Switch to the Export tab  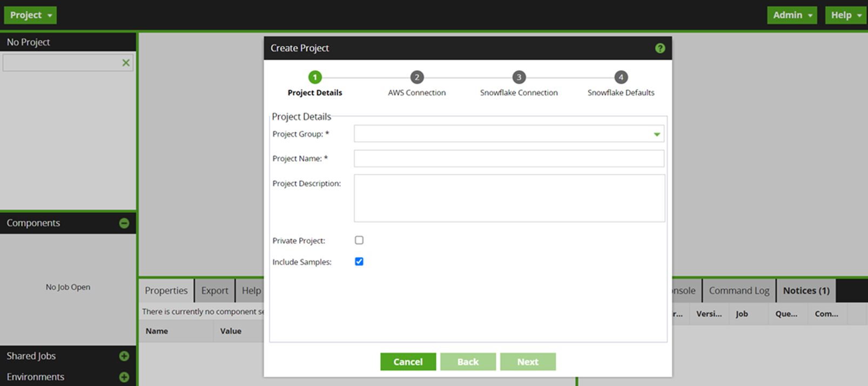coord(214,290)
